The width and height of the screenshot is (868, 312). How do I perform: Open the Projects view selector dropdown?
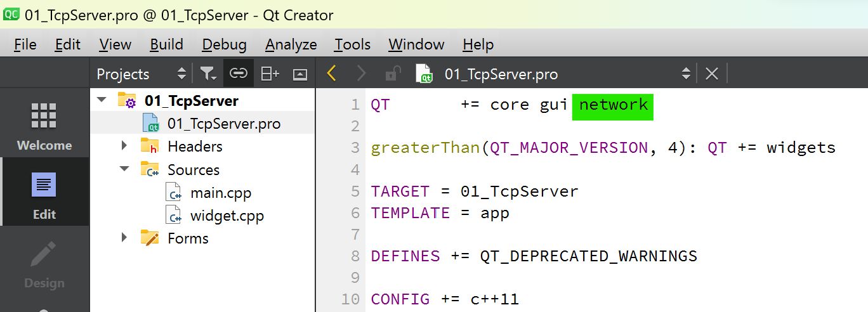coord(141,74)
